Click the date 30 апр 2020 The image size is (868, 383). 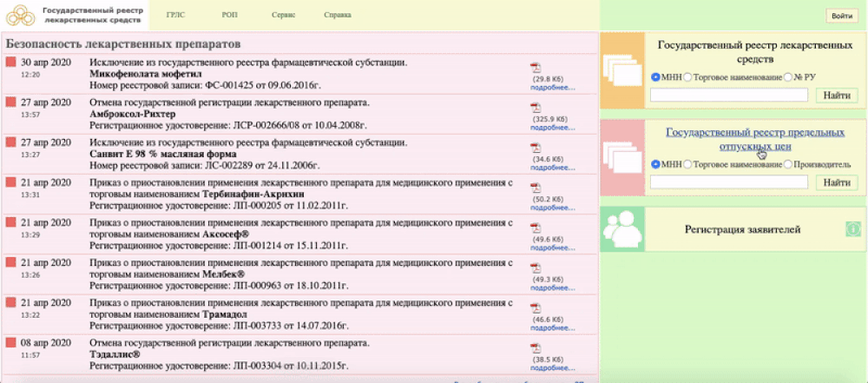46,63
